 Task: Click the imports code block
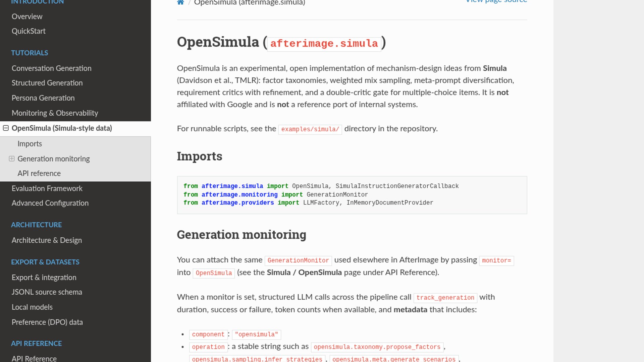pyautogui.click(x=352, y=195)
